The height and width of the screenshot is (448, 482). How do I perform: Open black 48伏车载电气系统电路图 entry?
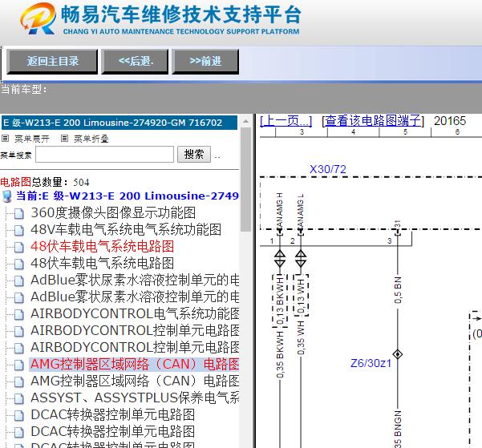103,264
